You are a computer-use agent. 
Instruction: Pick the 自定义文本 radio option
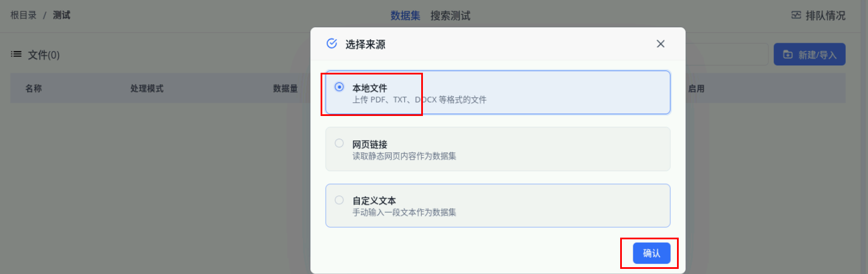339,200
